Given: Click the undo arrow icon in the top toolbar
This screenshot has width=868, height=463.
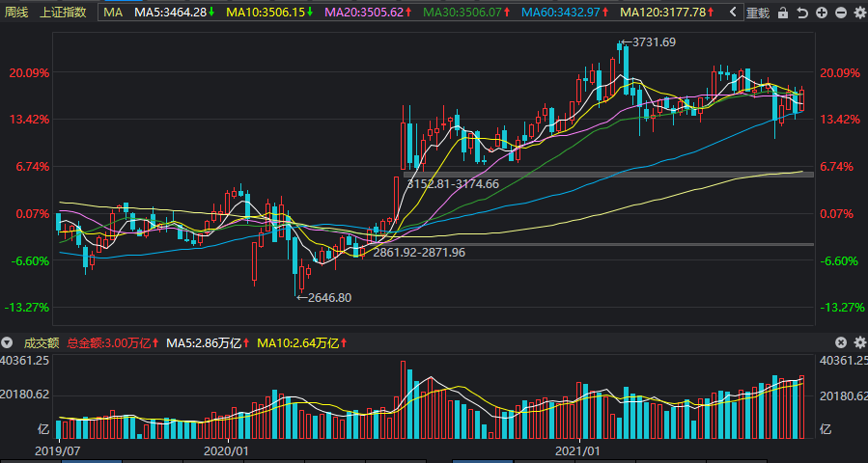Looking at the screenshot, I should pyautogui.click(x=802, y=13).
